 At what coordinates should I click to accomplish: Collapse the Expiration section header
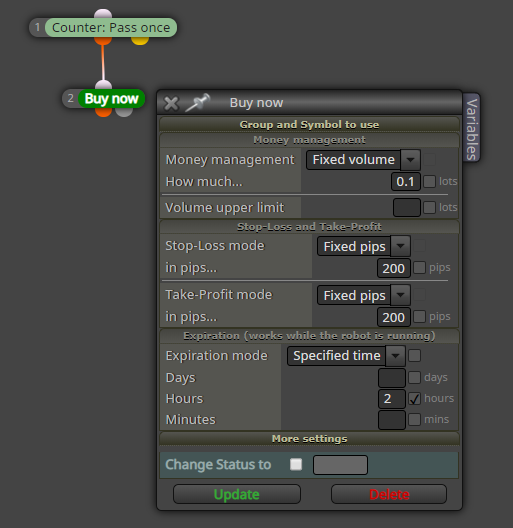(309, 336)
